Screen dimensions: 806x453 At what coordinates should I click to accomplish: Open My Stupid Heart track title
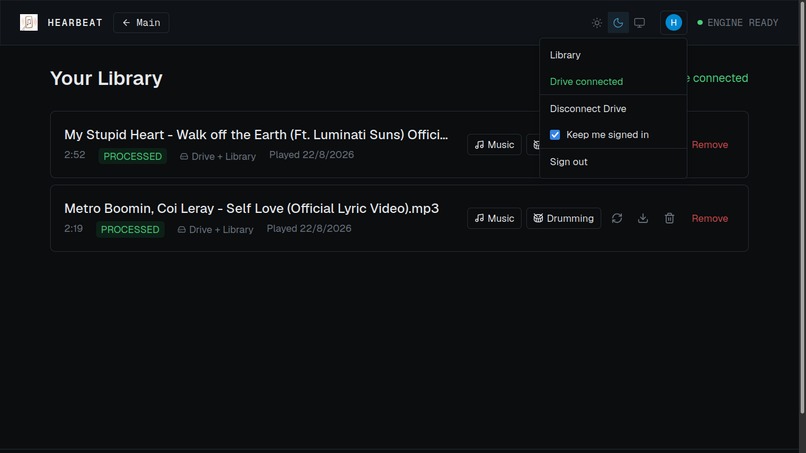256,135
